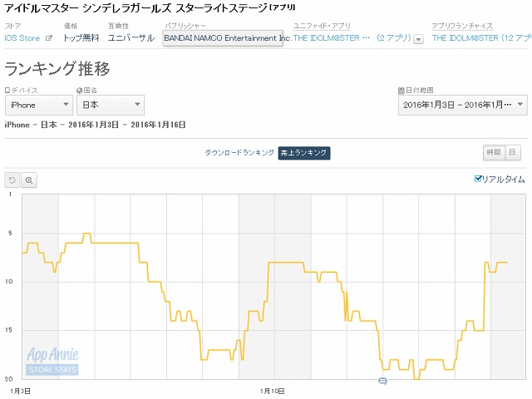Image resolution: width=532 pixels, height=399 pixels.
Task: Expand the unified app arrow dropdown
Action: coord(418,39)
